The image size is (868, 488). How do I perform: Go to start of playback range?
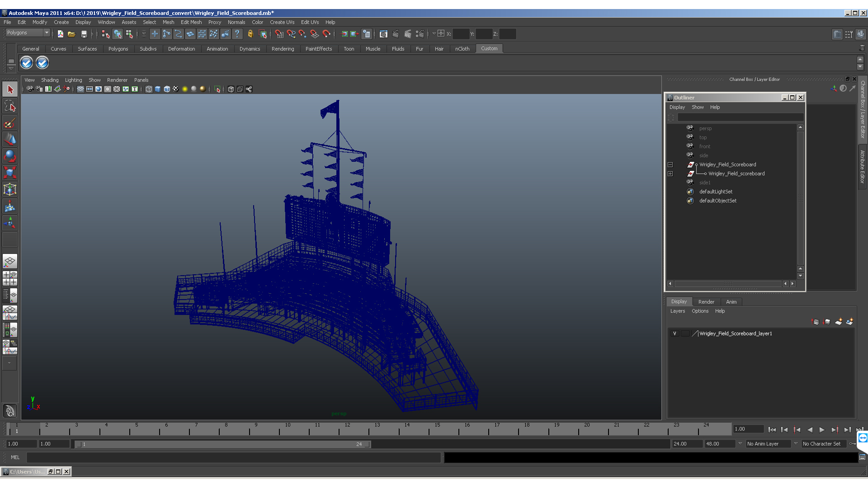[x=772, y=430]
